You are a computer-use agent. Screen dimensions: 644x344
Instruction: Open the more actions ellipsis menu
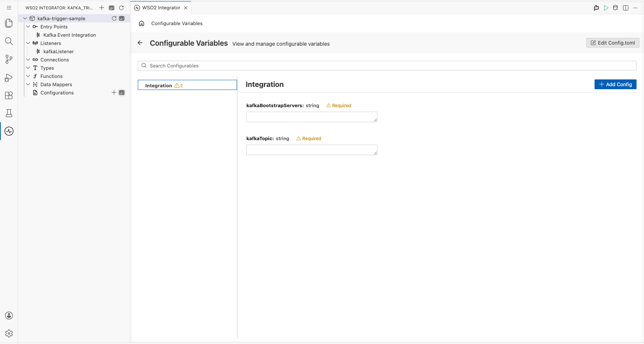[635, 7]
